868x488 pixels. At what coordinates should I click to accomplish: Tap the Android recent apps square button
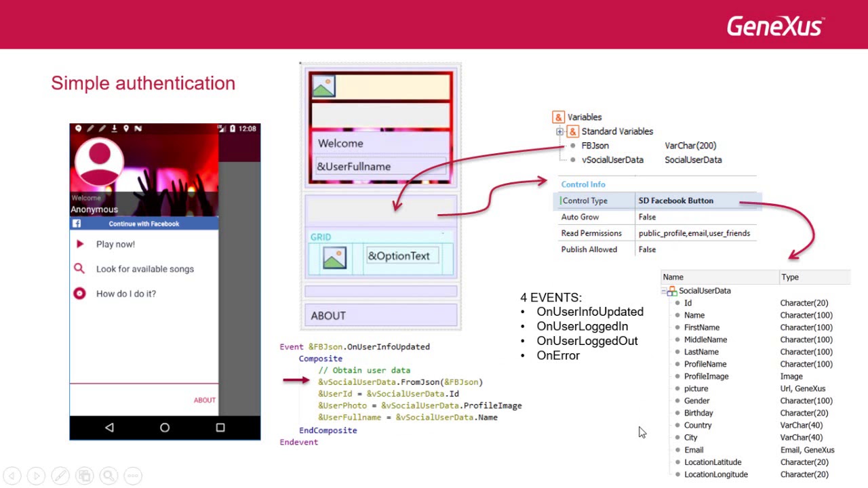(x=220, y=428)
